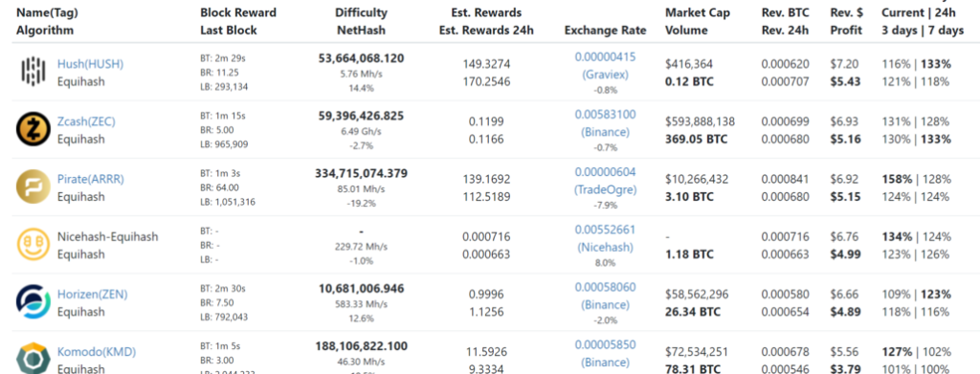Click the Pirate ARRR coin logo
The image size is (980, 374).
(x=33, y=187)
